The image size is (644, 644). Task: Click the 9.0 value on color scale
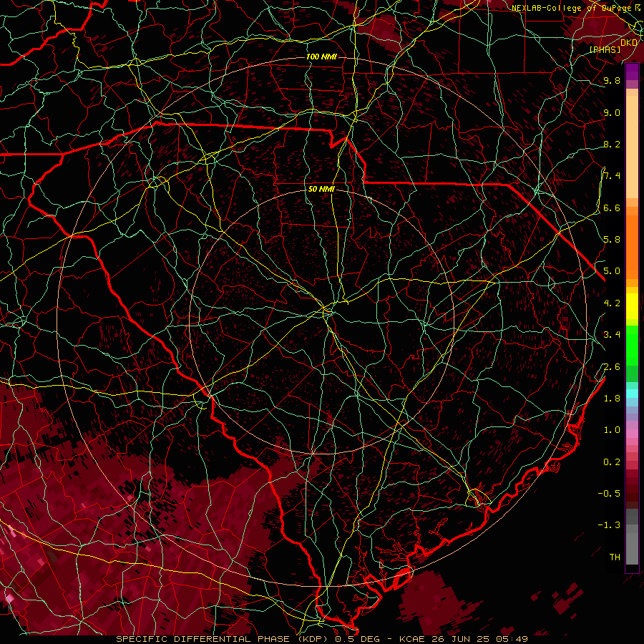[x=612, y=112]
